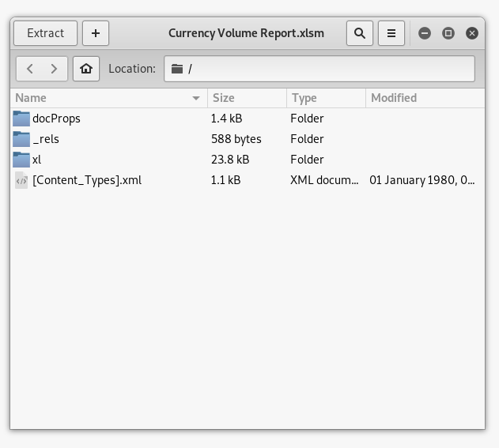Click the docProps folder name
The height and width of the screenshot is (448, 499).
(x=56, y=119)
